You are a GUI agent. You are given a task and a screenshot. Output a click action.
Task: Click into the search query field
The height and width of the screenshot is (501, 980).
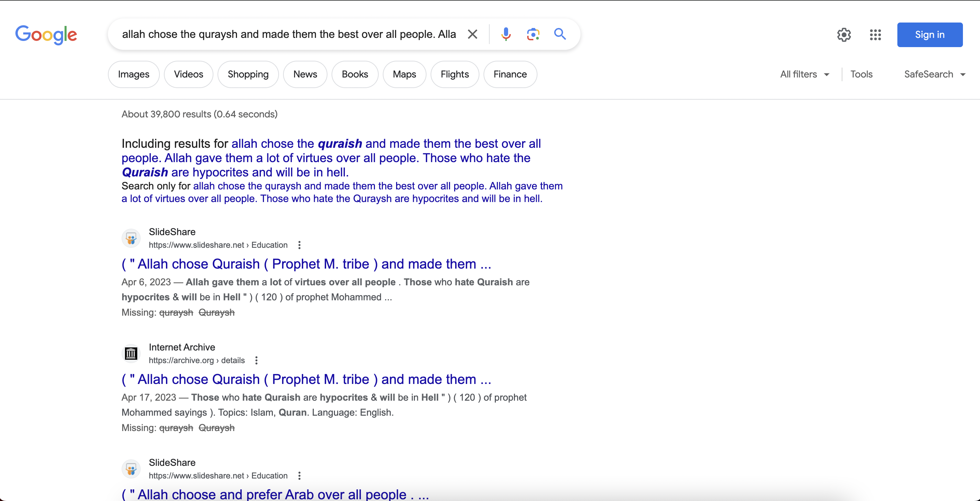point(289,34)
